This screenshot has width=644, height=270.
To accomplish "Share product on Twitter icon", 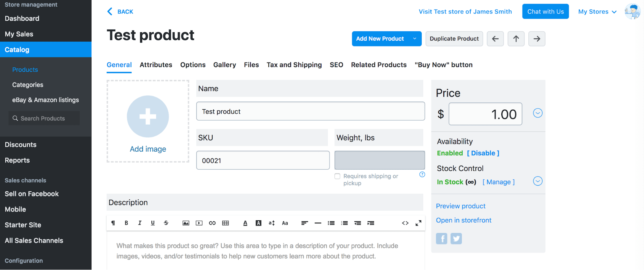I will point(456,239).
